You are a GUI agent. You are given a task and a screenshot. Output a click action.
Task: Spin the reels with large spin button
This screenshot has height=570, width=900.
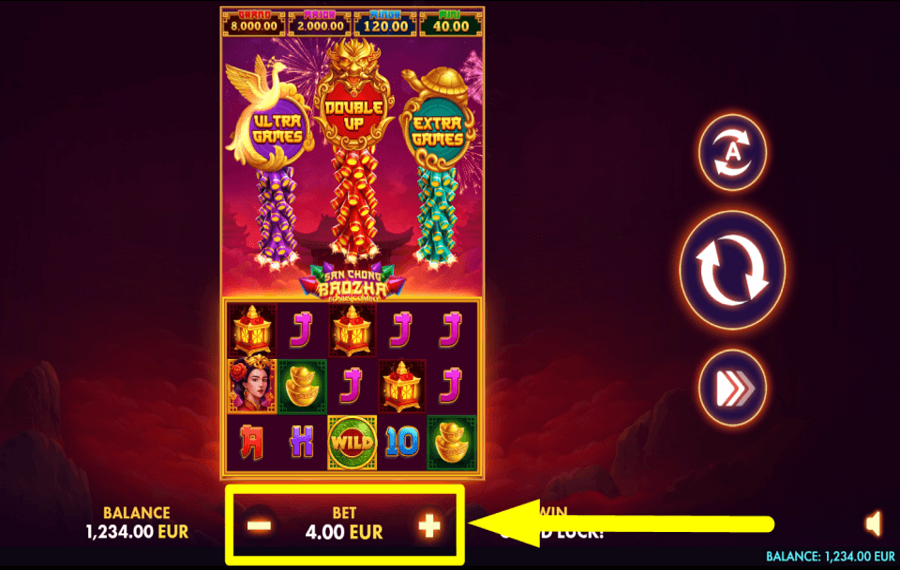point(732,270)
